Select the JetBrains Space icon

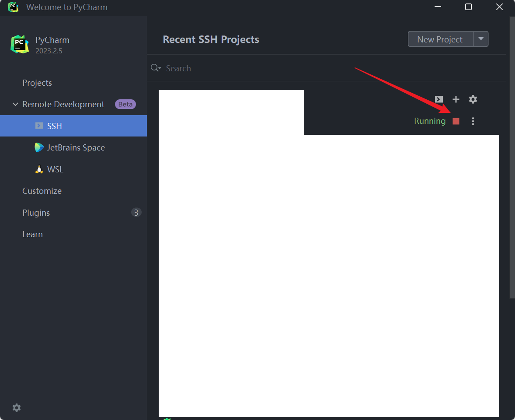(x=39, y=147)
